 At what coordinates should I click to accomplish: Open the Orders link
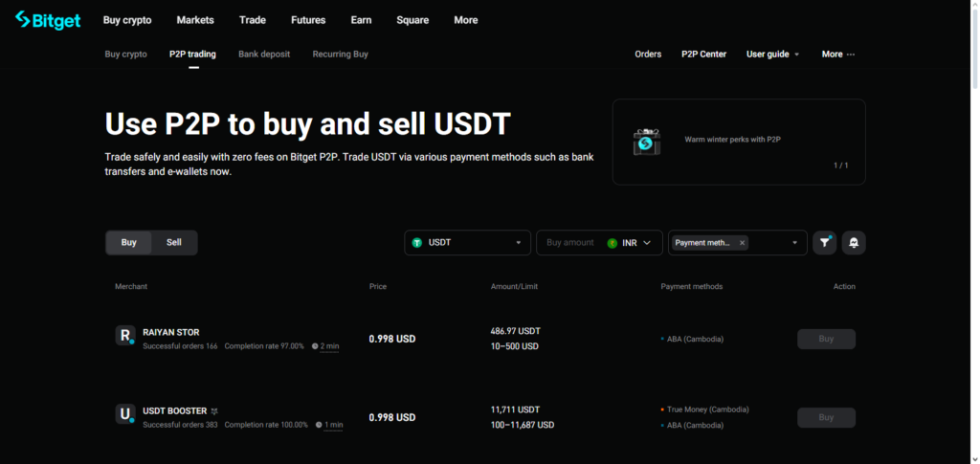[648, 55]
